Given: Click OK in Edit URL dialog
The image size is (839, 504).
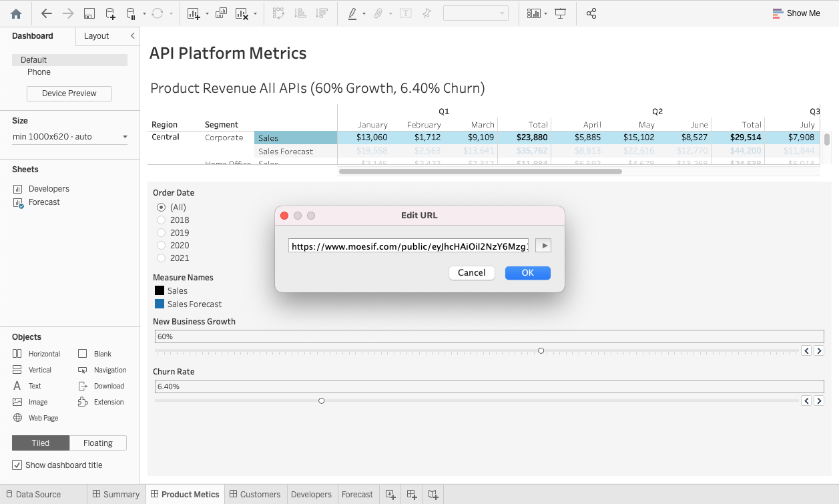Looking at the screenshot, I should pyautogui.click(x=528, y=272).
